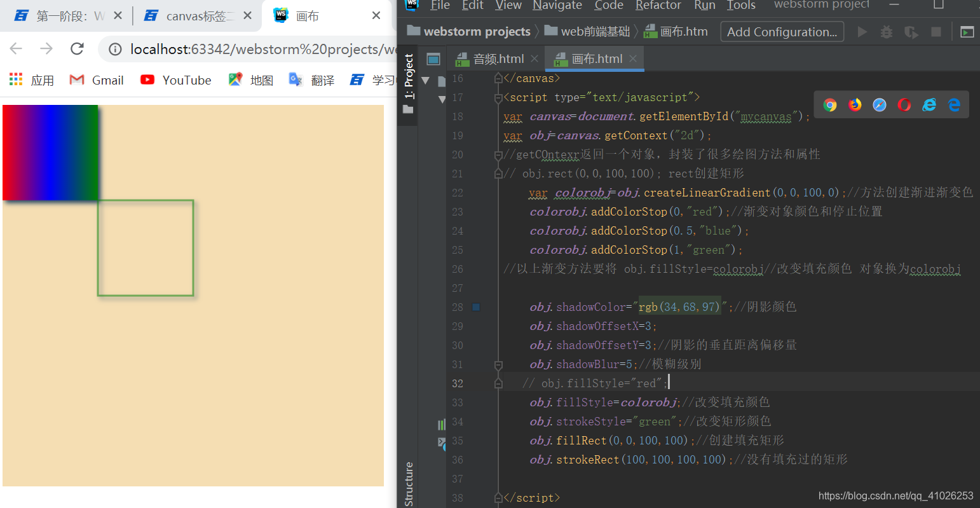Image resolution: width=980 pixels, height=508 pixels.
Task: Collapse the script block at line 17
Action: coord(498,97)
